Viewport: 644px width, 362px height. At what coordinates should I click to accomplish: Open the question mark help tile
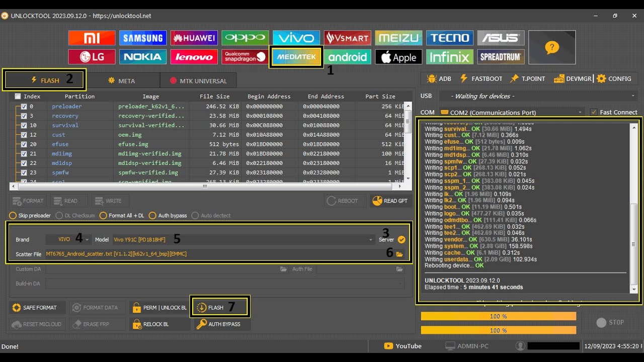(x=552, y=48)
